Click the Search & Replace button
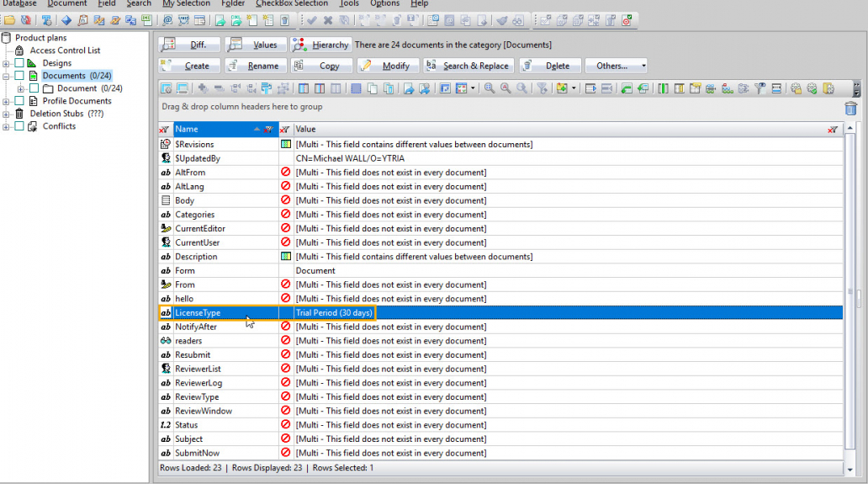 468,66
